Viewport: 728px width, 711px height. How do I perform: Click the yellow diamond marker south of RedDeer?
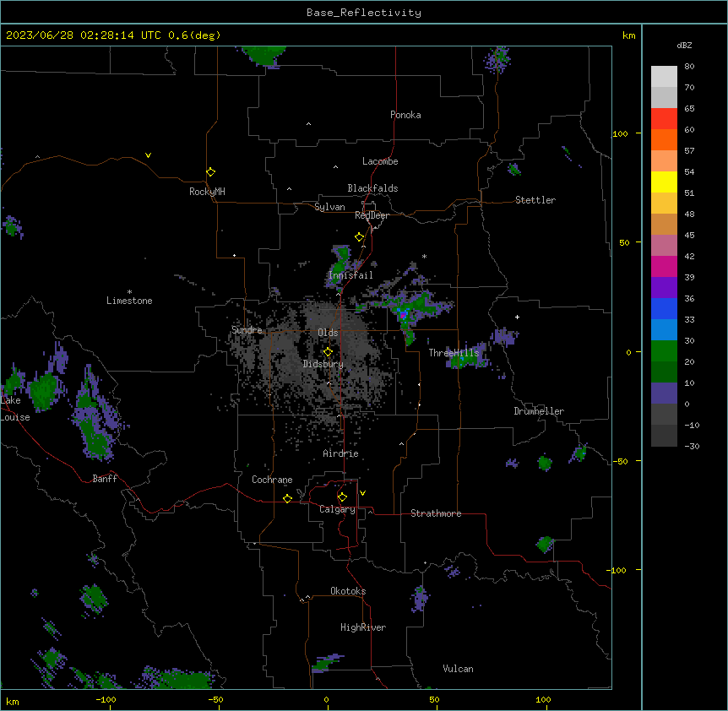pyautogui.click(x=360, y=237)
